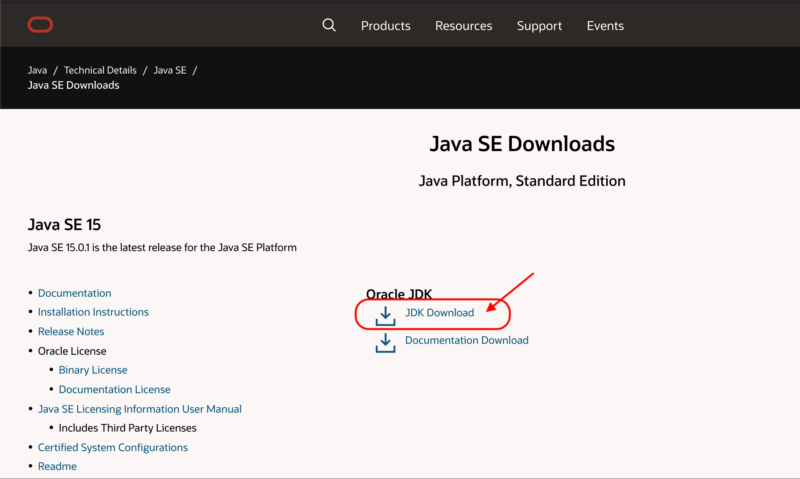This screenshot has height=479, width=800.
Task: Open the Binary License link
Action: 93,370
